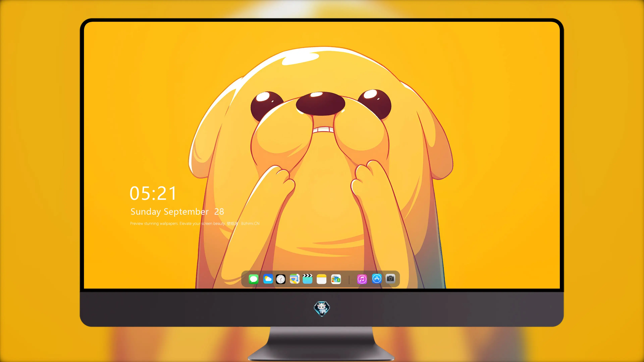Open the Weather app in the dock
The width and height of the screenshot is (644, 362).
tap(268, 279)
